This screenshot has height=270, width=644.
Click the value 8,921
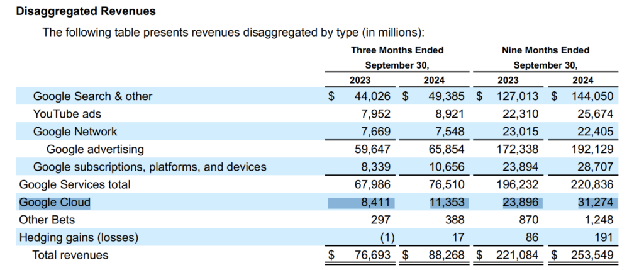(x=450, y=114)
